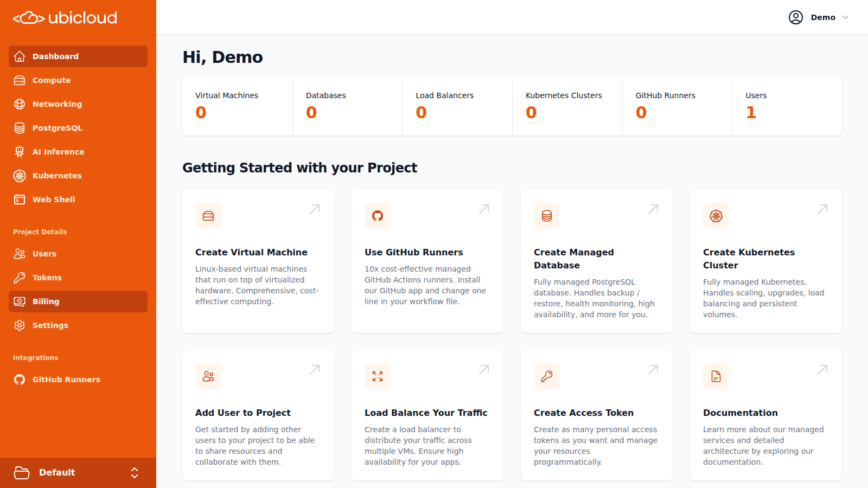Click the Billing cash icon
Viewport: 868px width, 488px height.
tap(20, 301)
